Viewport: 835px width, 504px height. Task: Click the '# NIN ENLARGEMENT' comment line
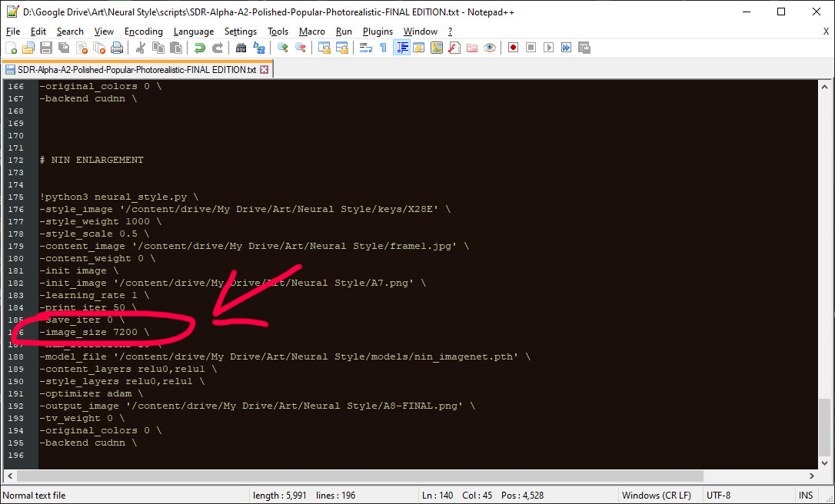pyautogui.click(x=91, y=160)
